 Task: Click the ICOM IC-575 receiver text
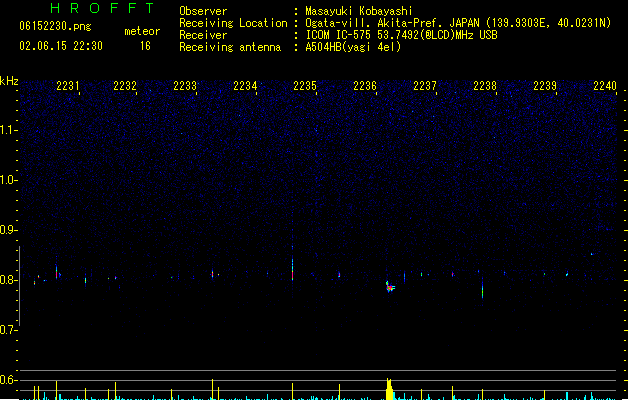coord(402,35)
